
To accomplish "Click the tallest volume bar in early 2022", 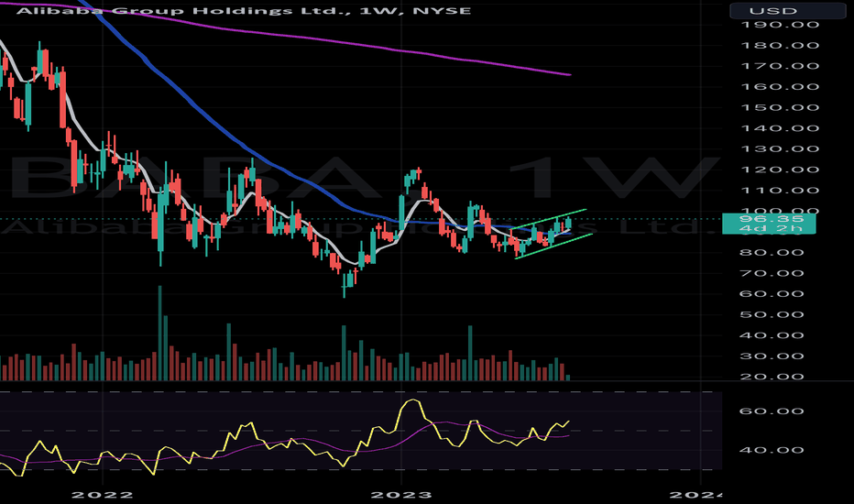I will coord(160,333).
